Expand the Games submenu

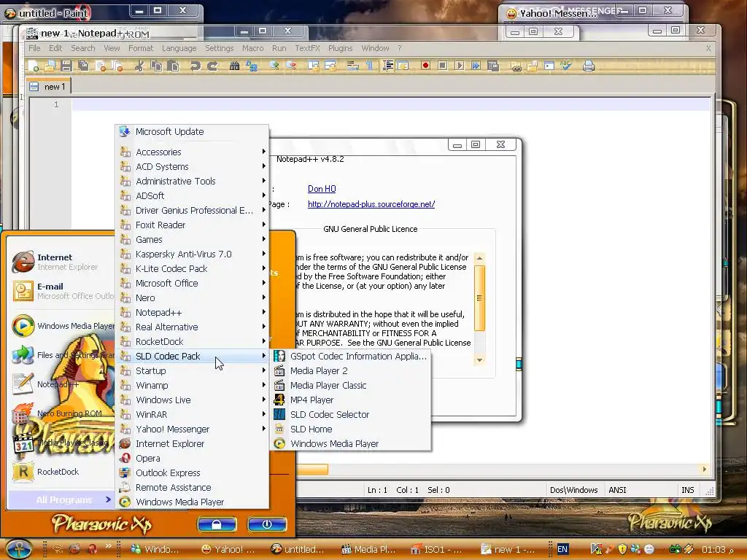(193, 239)
